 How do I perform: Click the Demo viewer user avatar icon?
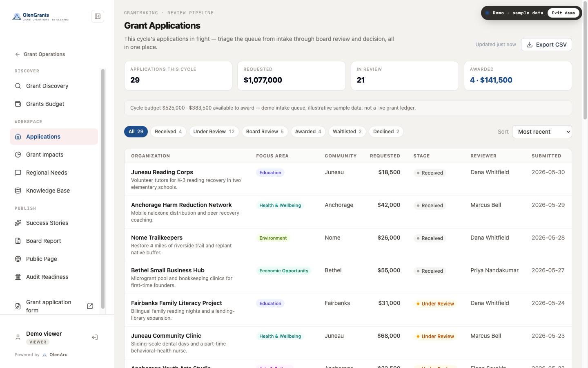[x=18, y=337]
